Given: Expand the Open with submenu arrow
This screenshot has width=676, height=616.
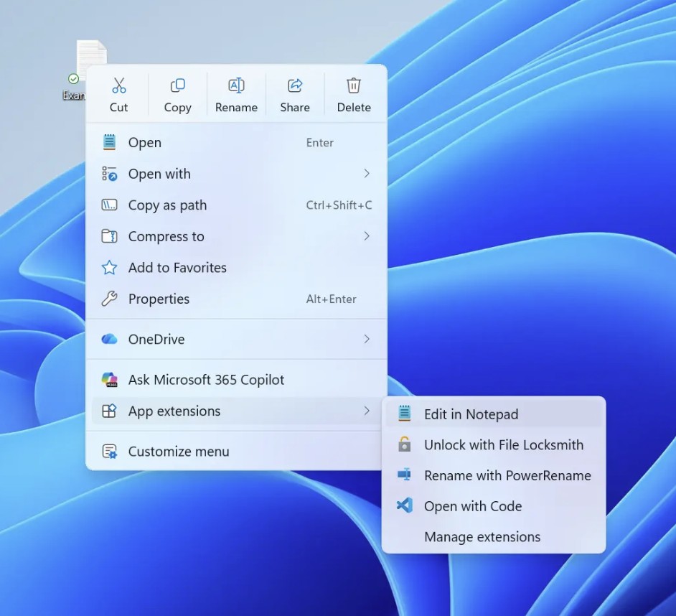Looking at the screenshot, I should click(x=367, y=174).
